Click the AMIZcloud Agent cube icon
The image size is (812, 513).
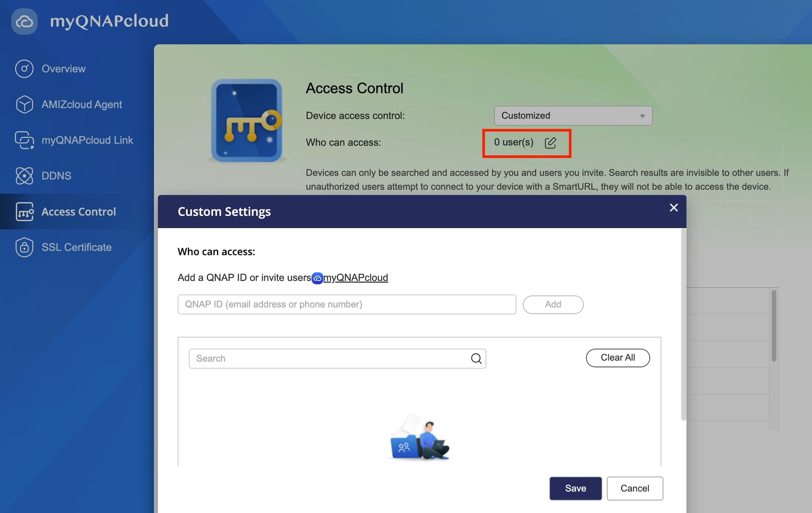tap(24, 105)
